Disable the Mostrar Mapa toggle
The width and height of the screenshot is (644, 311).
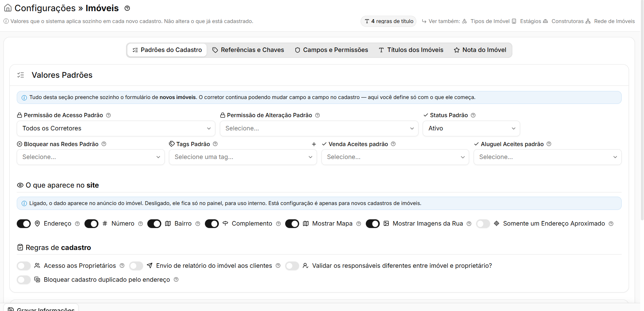pyautogui.click(x=292, y=224)
